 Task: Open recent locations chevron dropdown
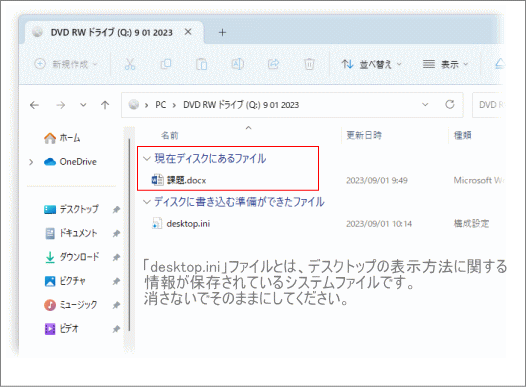click(83, 105)
